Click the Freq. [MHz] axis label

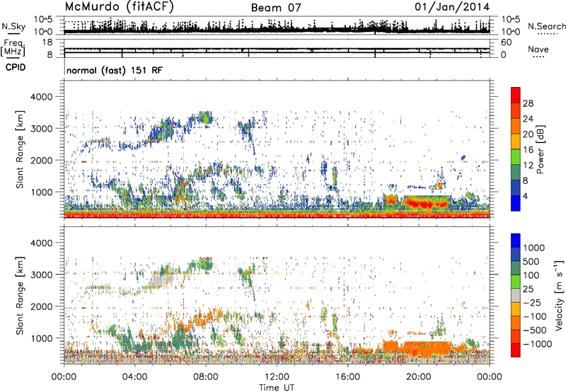point(13,48)
